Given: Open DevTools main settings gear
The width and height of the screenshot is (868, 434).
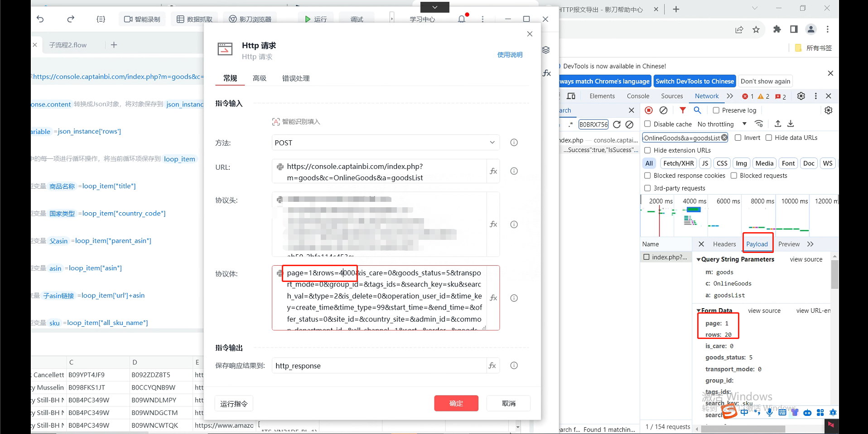Looking at the screenshot, I should click(x=801, y=96).
